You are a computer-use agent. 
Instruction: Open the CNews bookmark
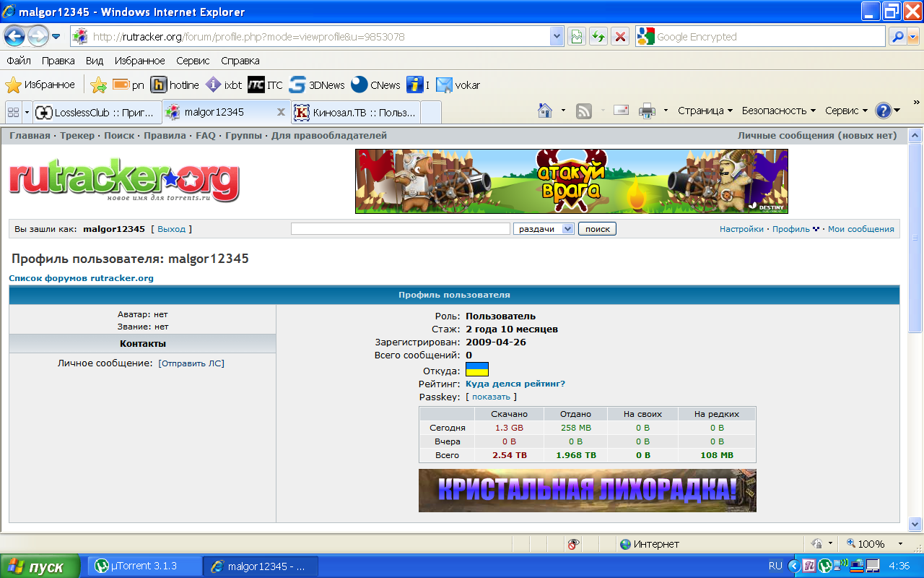pyautogui.click(x=375, y=85)
